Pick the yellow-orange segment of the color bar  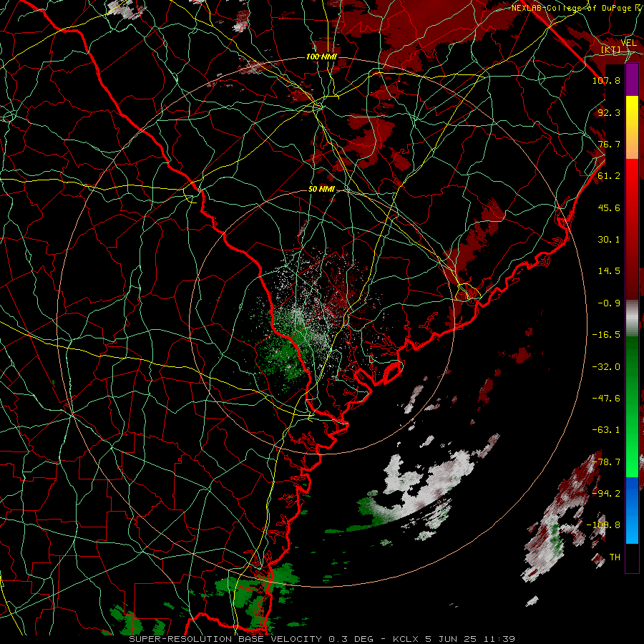[632, 127]
